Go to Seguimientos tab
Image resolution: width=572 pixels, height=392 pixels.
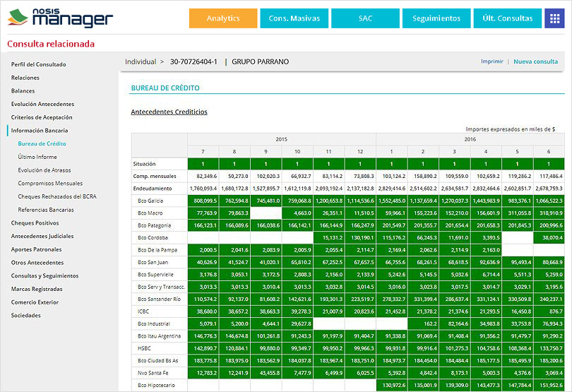[x=436, y=18]
